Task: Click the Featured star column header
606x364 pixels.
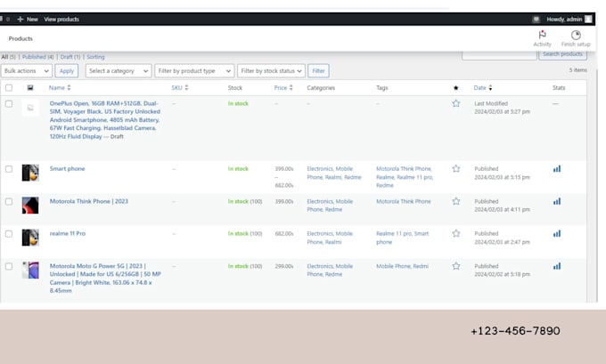Action: [455, 88]
